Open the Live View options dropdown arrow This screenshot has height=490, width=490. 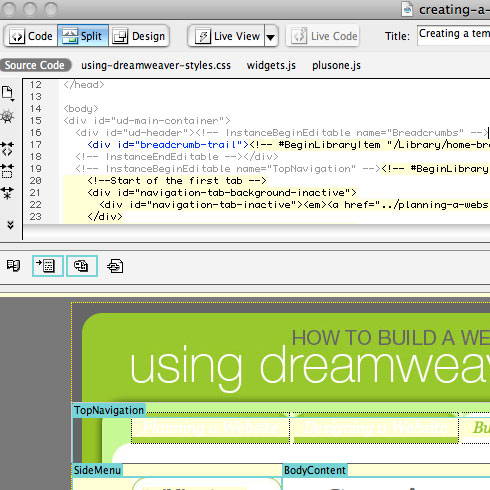(271, 36)
